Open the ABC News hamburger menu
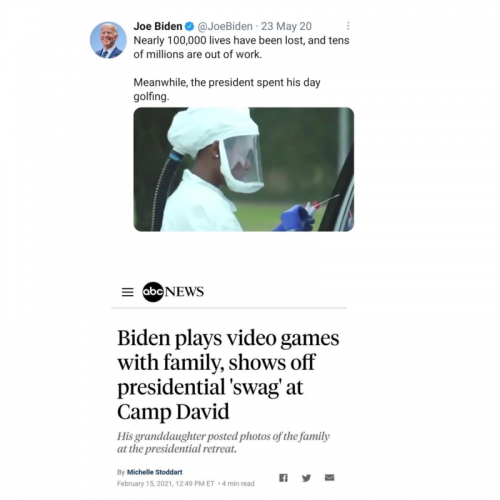500x500 pixels. point(127,292)
